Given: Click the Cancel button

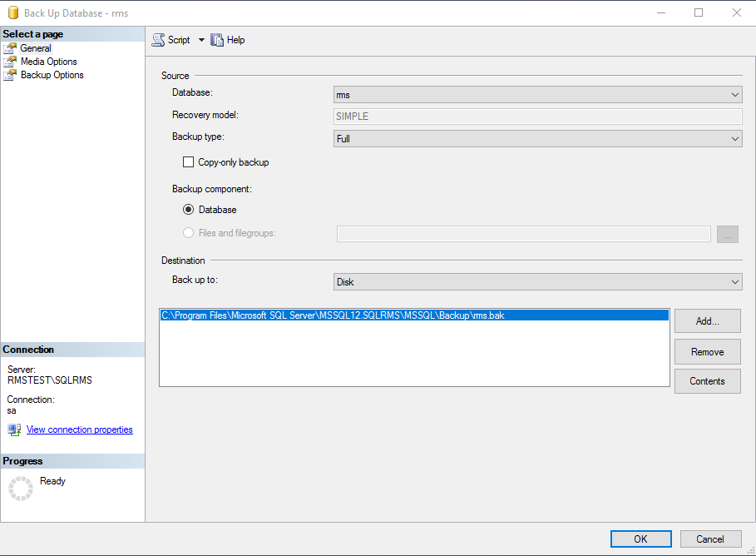Looking at the screenshot, I should point(710,539).
